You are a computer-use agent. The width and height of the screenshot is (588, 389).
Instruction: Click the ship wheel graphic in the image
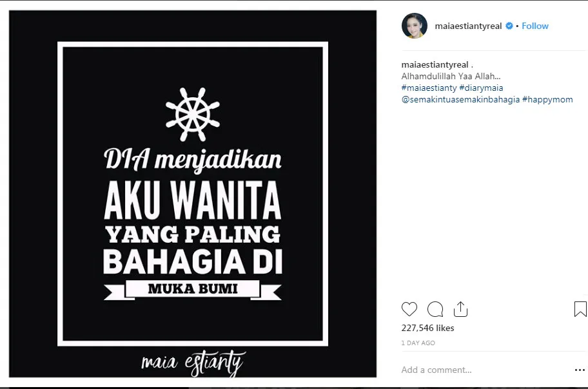(193, 114)
